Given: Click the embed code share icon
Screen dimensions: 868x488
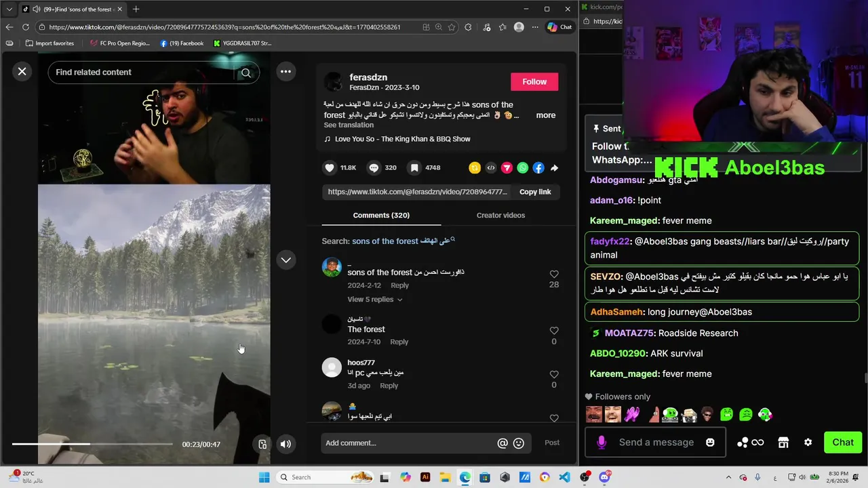Looking at the screenshot, I should click(491, 167).
